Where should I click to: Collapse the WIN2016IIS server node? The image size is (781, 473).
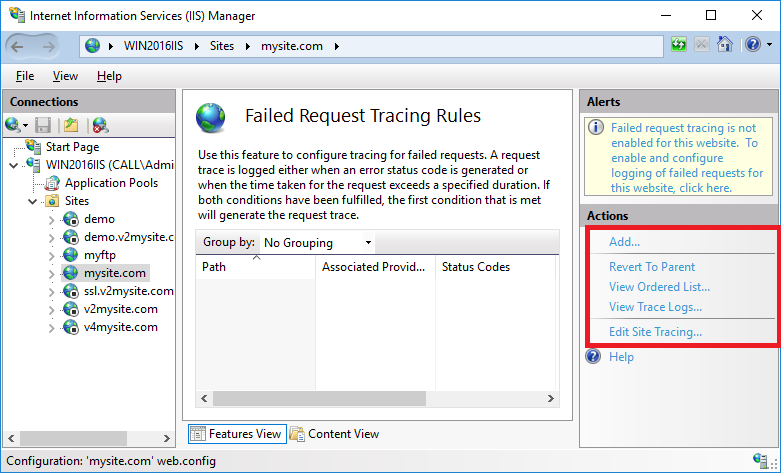point(14,165)
